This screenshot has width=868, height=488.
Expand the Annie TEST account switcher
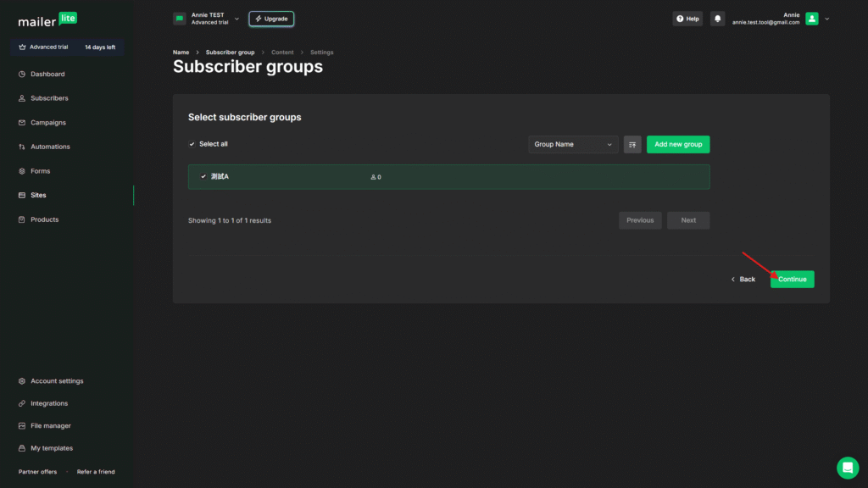(236, 19)
